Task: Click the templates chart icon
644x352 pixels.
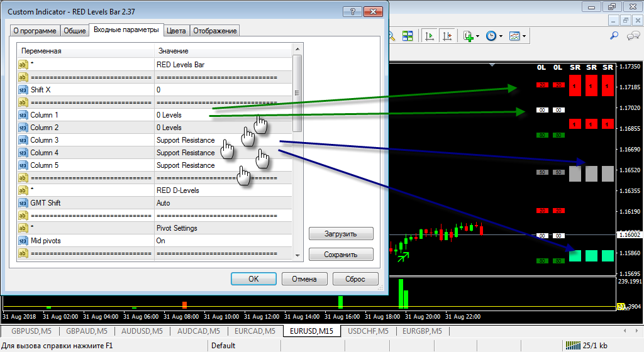Action: pyautogui.click(x=514, y=36)
